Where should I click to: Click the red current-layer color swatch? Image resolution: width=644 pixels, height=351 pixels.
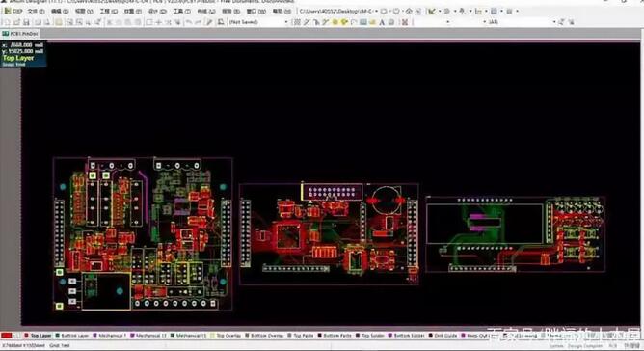[x=6, y=336]
